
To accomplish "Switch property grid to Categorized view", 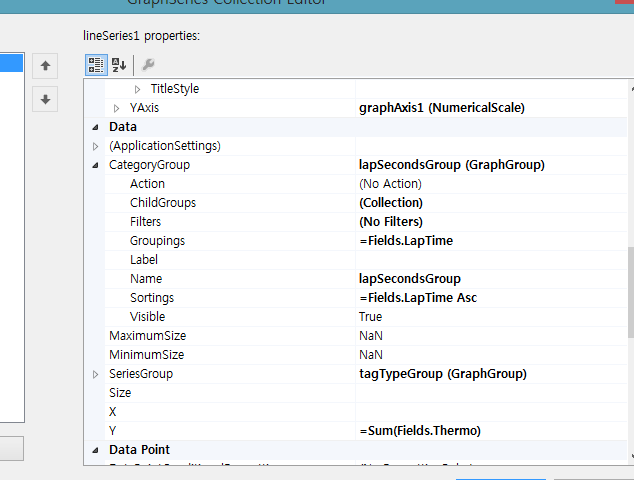I will [x=96, y=66].
